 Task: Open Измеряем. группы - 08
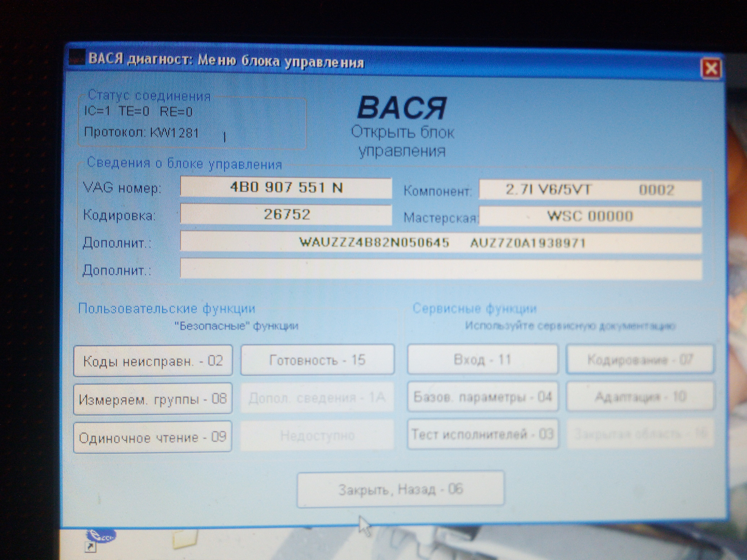[153, 399]
